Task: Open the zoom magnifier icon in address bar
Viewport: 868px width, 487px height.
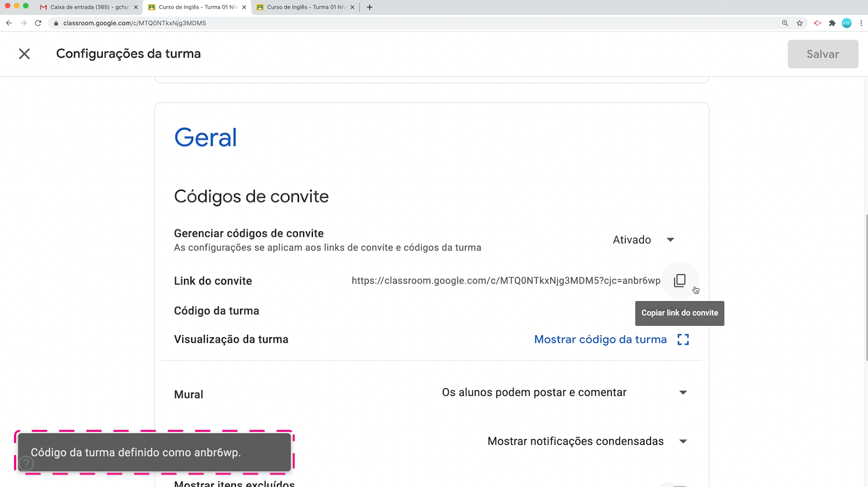Action: tap(785, 23)
